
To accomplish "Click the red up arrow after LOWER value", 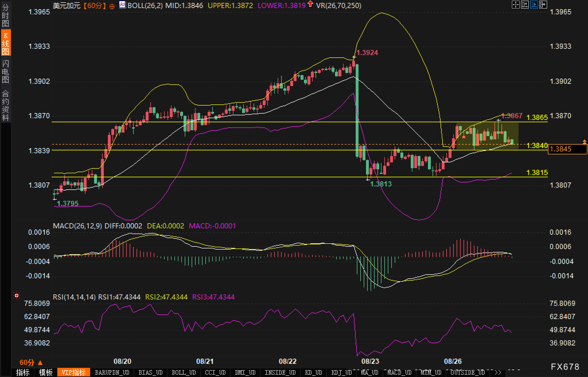I will tap(310, 4).
